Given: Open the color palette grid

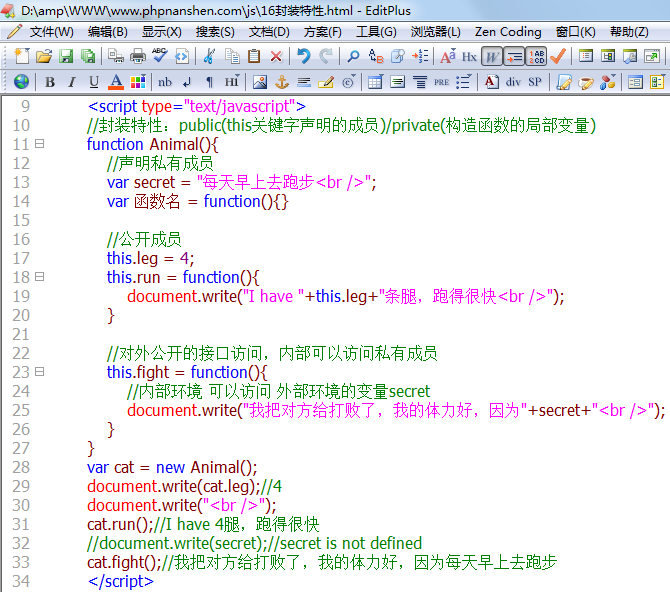Looking at the screenshot, I should (x=138, y=81).
